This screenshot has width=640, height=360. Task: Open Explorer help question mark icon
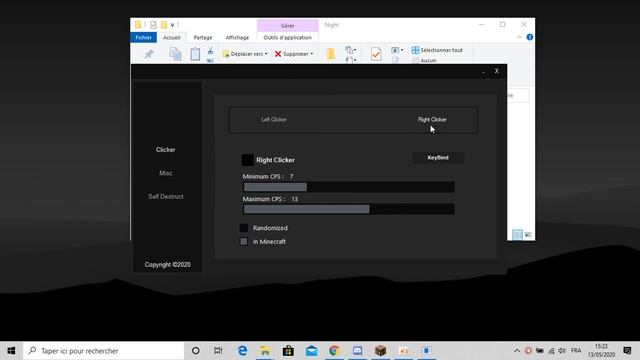pyautogui.click(x=529, y=37)
